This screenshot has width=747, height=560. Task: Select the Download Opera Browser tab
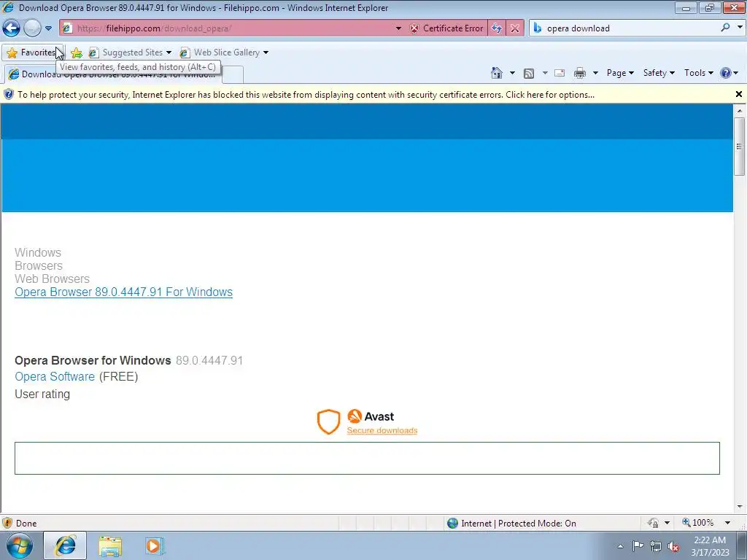113,75
